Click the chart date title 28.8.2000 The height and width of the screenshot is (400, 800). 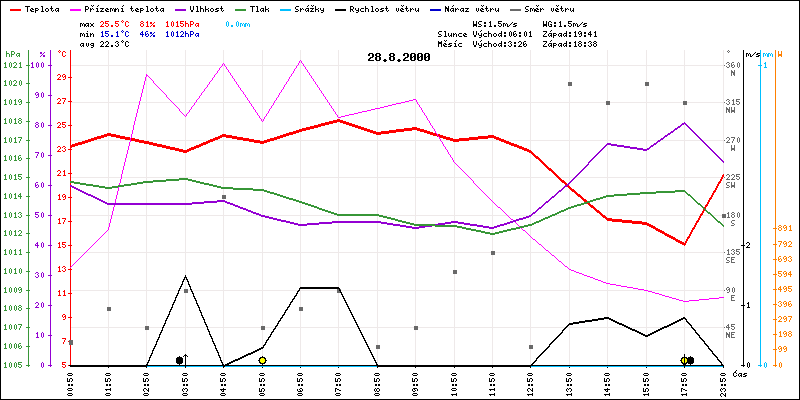click(399, 58)
